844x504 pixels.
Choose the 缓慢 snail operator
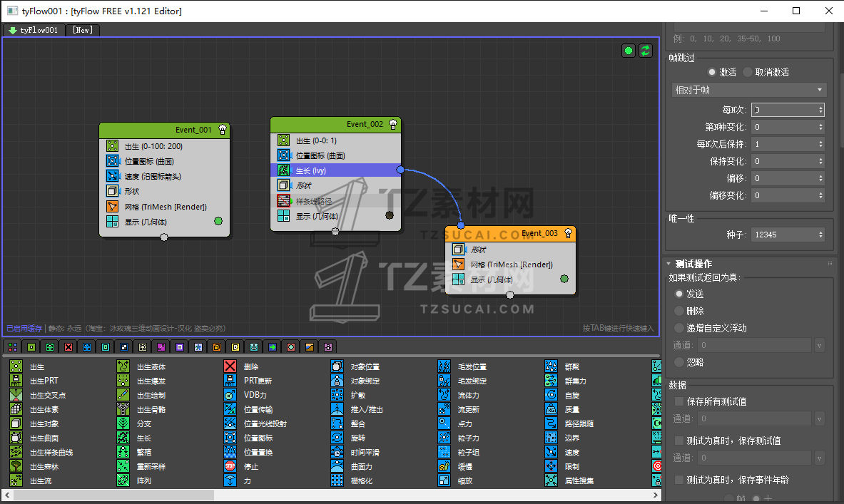455,467
